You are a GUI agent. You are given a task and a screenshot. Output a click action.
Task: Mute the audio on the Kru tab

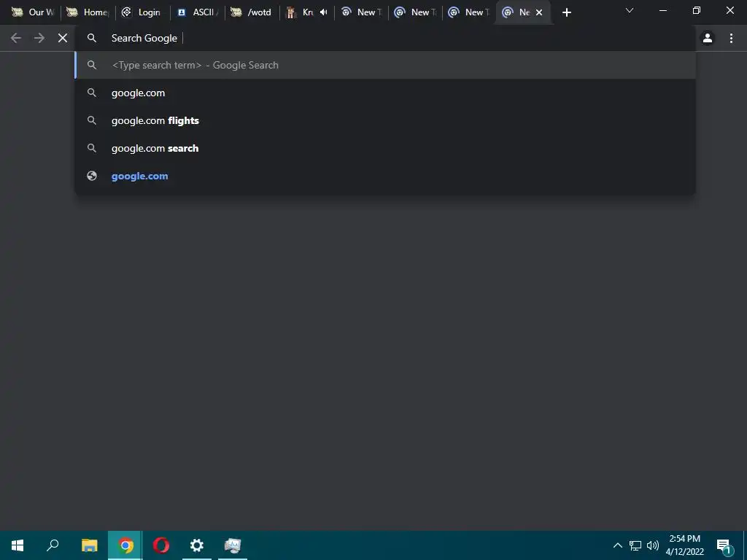point(323,12)
